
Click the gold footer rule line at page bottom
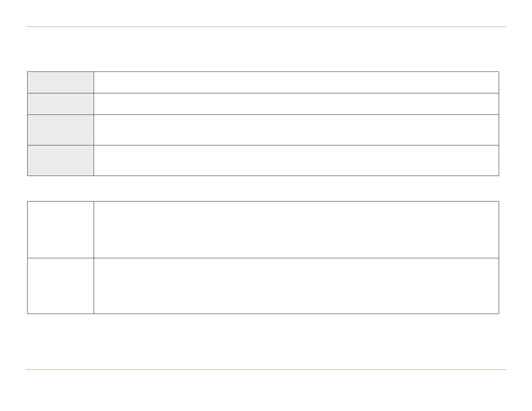click(x=266, y=370)
